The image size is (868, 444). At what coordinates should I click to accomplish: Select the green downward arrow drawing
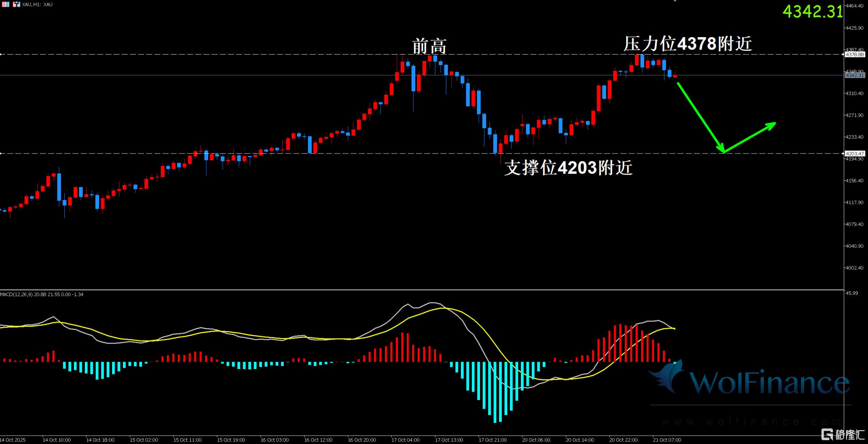coord(700,117)
